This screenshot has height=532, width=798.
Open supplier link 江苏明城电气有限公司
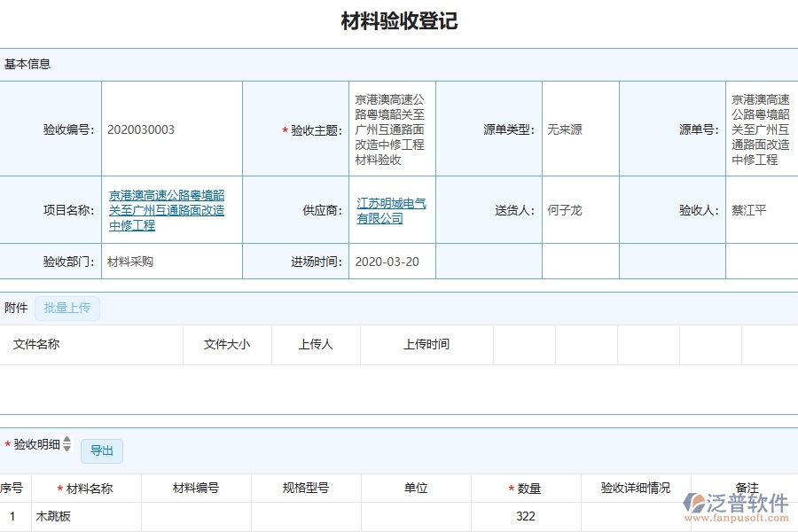[393, 210]
